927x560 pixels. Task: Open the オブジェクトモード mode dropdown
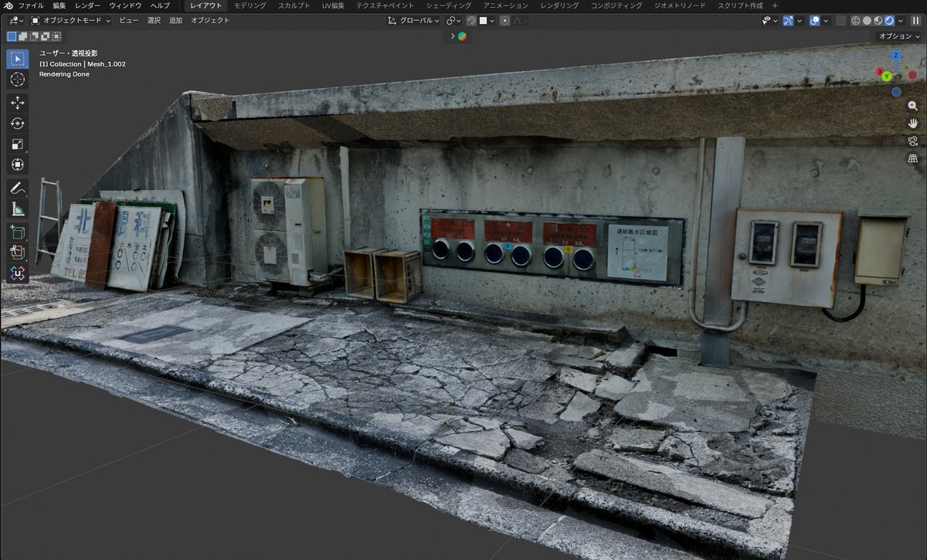pos(71,21)
